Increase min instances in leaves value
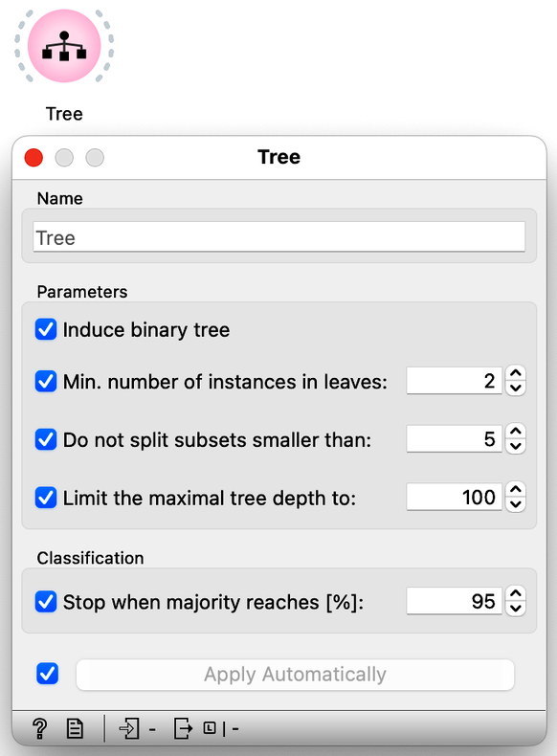557x756 pixels. coord(516,373)
